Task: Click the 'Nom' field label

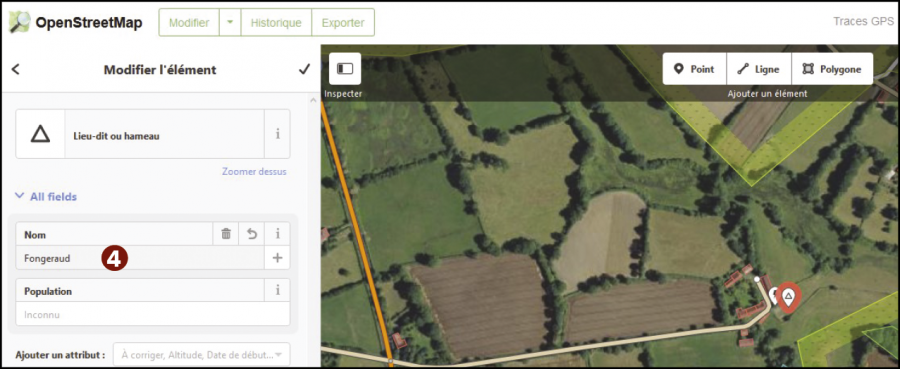Action: (35, 235)
